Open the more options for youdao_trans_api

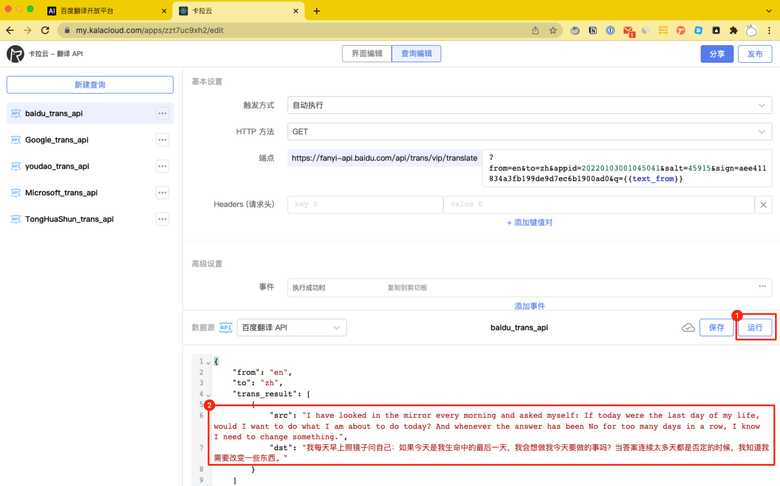click(x=163, y=166)
